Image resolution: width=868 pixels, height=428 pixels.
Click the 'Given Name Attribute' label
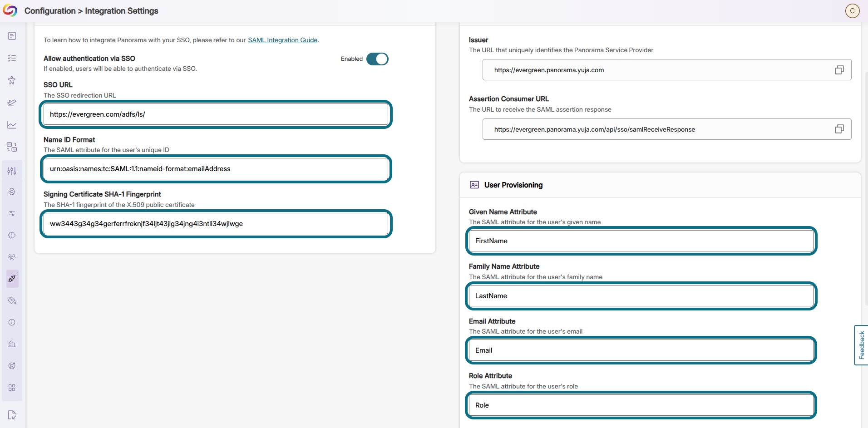coord(503,212)
